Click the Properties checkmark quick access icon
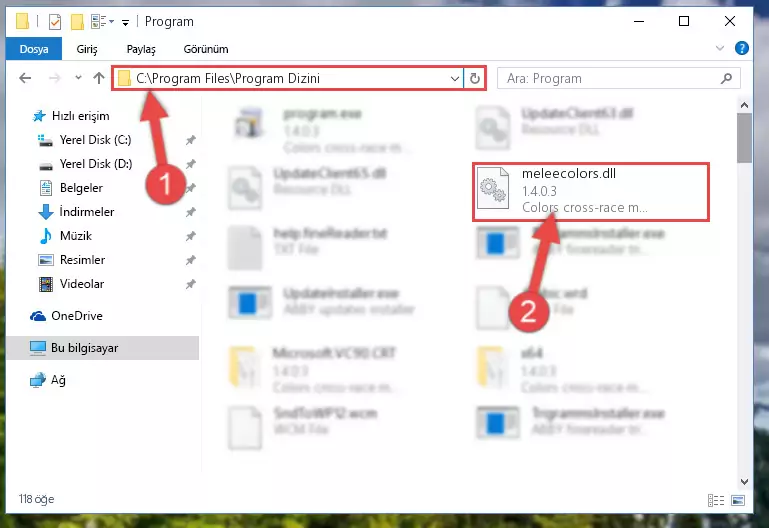 55,22
